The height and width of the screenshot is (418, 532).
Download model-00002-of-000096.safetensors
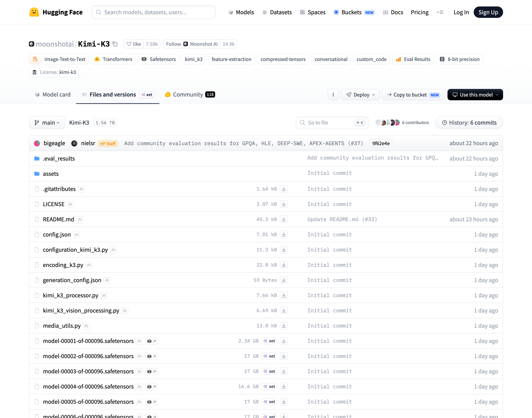(284, 356)
